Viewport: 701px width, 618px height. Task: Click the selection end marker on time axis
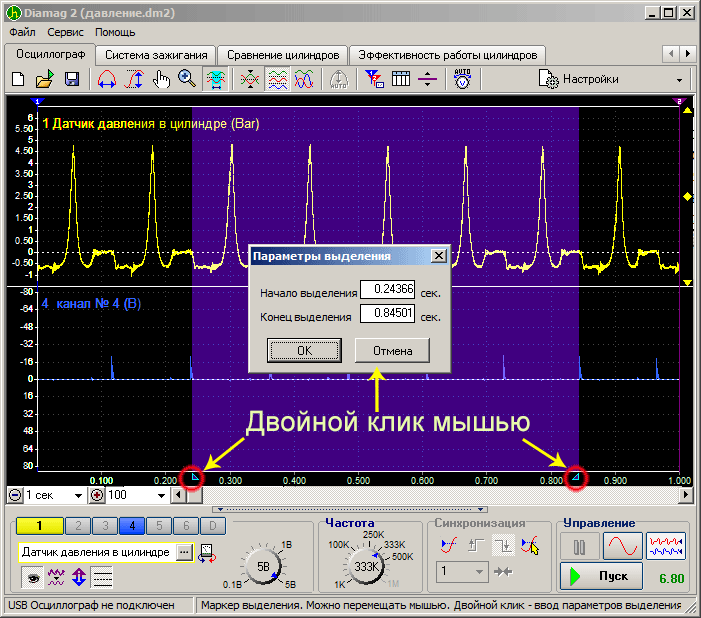pyautogui.click(x=576, y=477)
